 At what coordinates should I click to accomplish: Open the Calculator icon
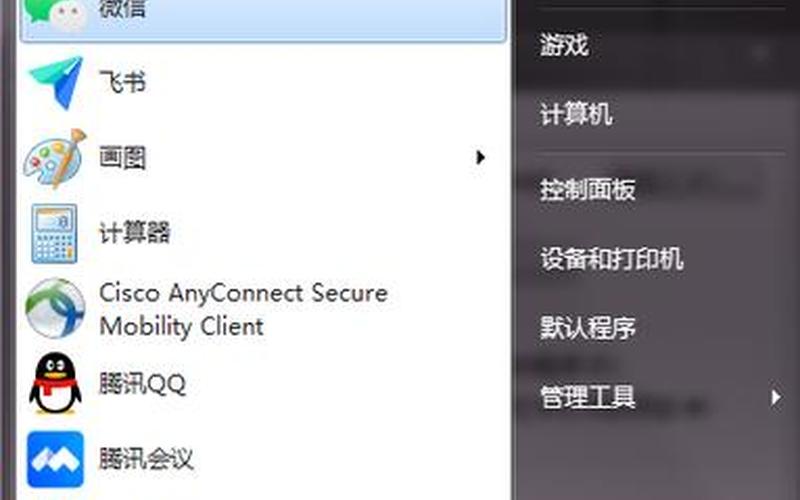pyautogui.click(x=54, y=234)
